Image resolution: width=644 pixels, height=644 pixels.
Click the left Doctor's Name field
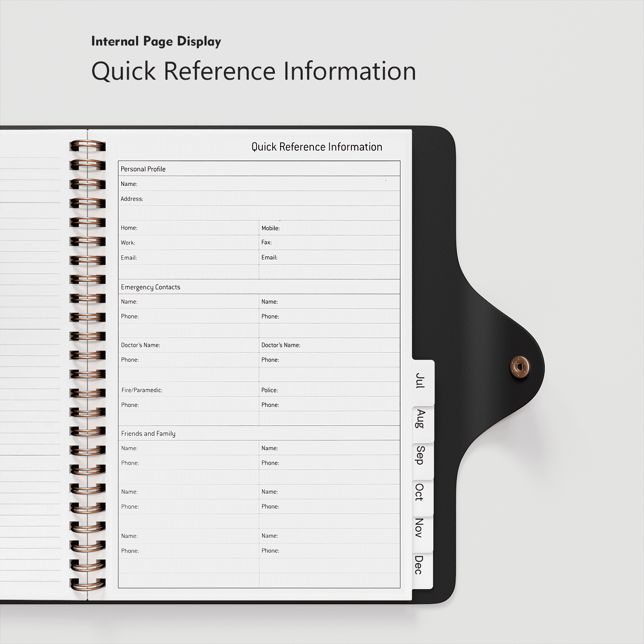tap(188, 345)
